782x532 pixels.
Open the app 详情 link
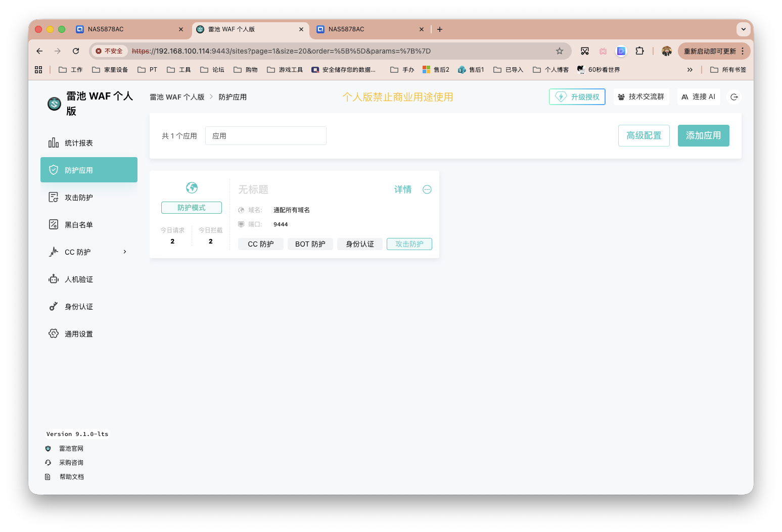(402, 189)
